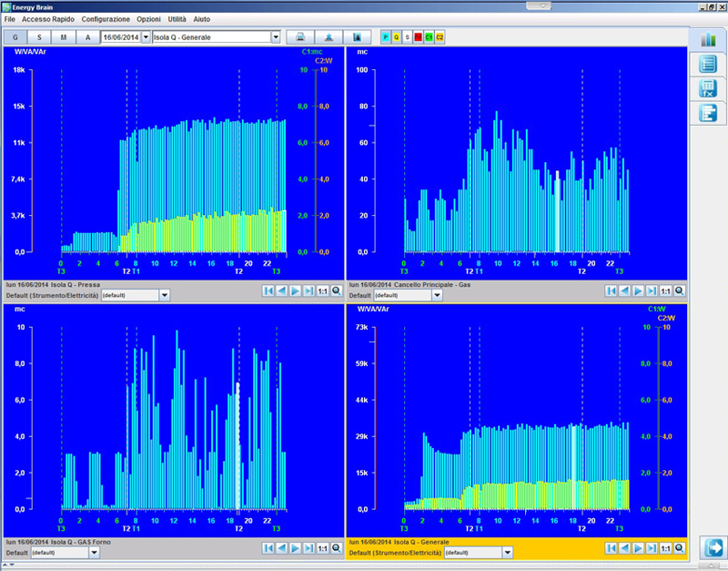Open the Configurazione menu

coord(106,19)
